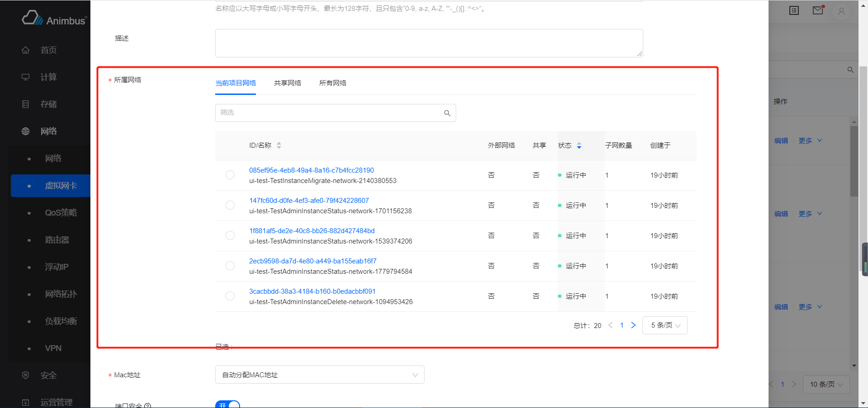868x408 pixels.
Task: Switch to the all networks tab
Action: point(333,83)
